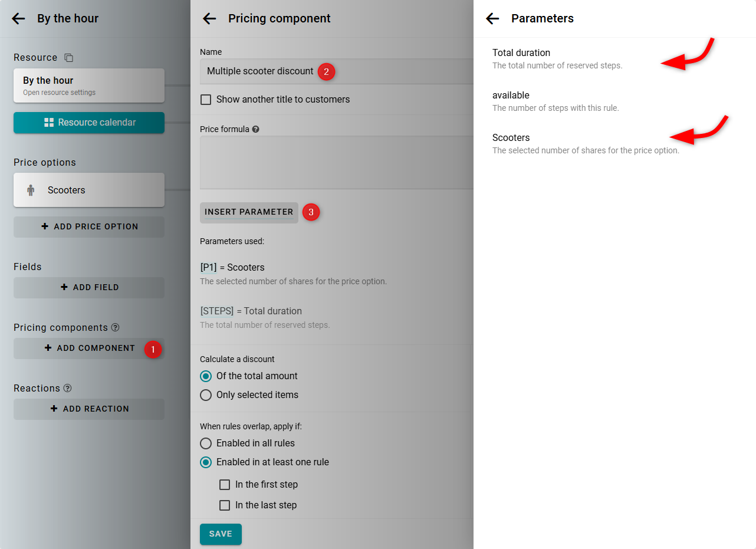The height and width of the screenshot is (549, 756).
Task: Click into the Price formula text area
Action: (x=336, y=162)
